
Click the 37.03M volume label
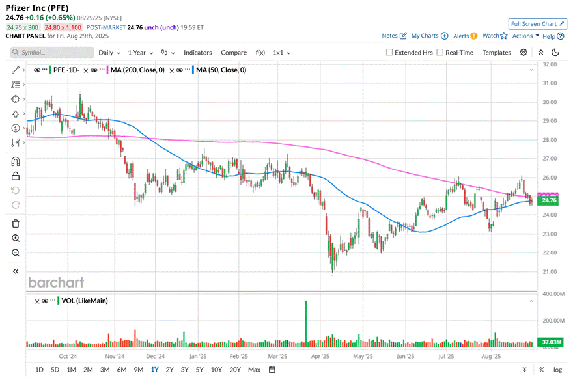pos(550,342)
